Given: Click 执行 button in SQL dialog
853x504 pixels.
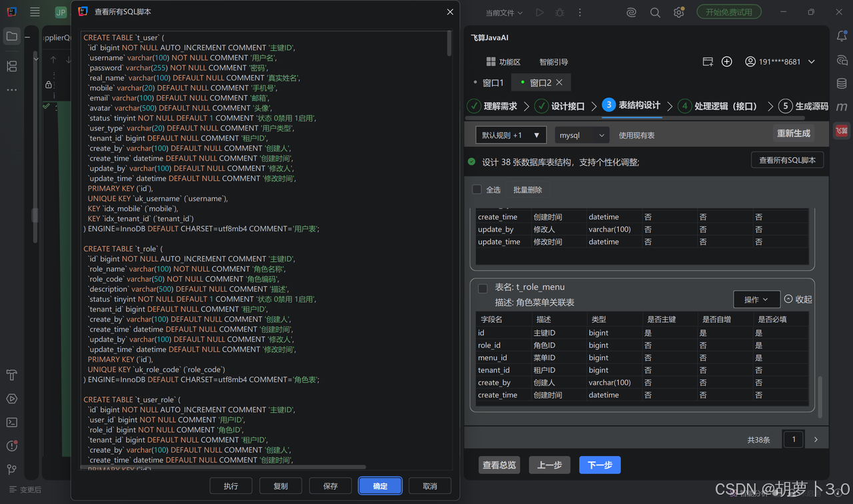Looking at the screenshot, I should coord(231,486).
